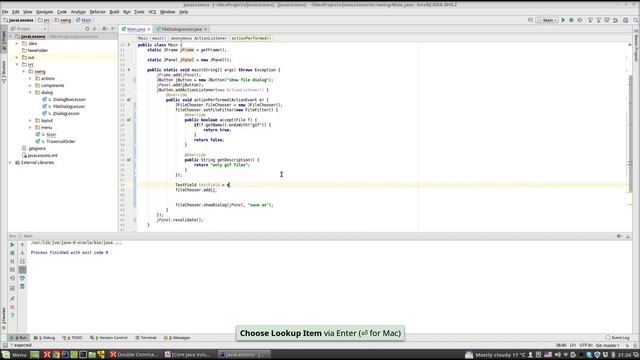Pause output in the Run panel
The height and width of the screenshot is (360, 640).
point(12,261)
